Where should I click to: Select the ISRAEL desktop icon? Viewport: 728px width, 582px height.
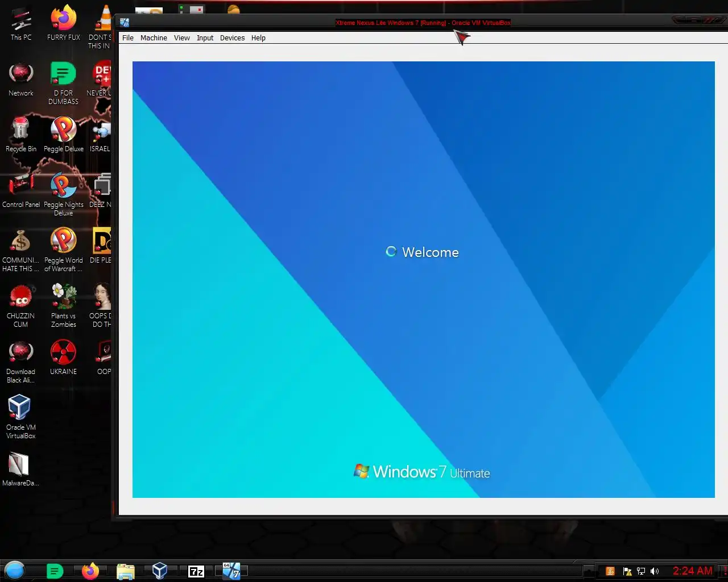pyautogui.click(x=101, y=135)
